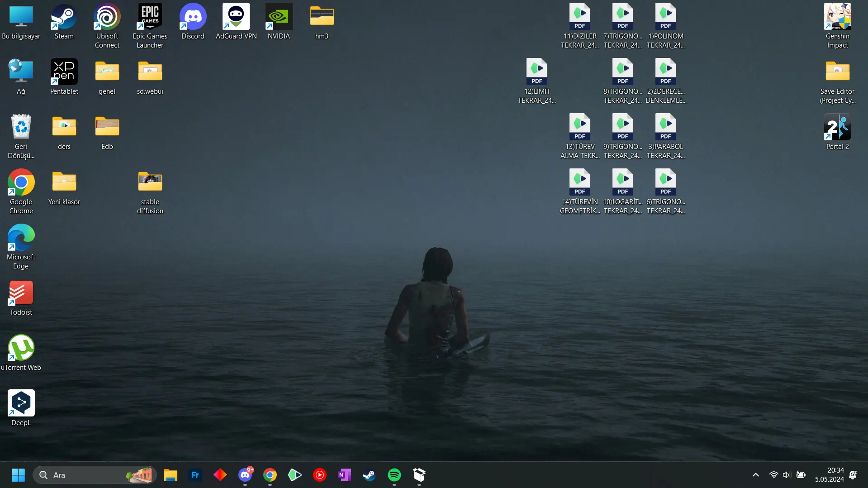Select the sd.webui folder

point(150,77)
